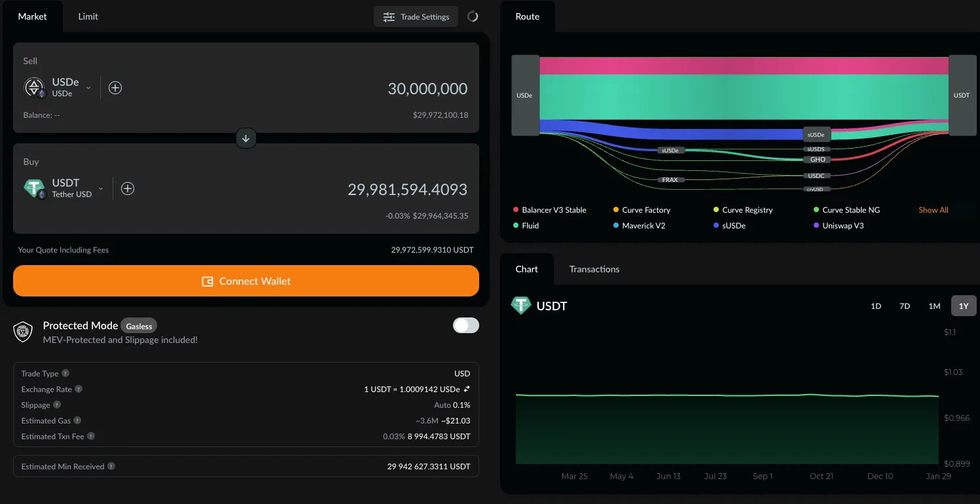
Task: Click the GHO node in the route diagram
Action: (x=818, y=160)
